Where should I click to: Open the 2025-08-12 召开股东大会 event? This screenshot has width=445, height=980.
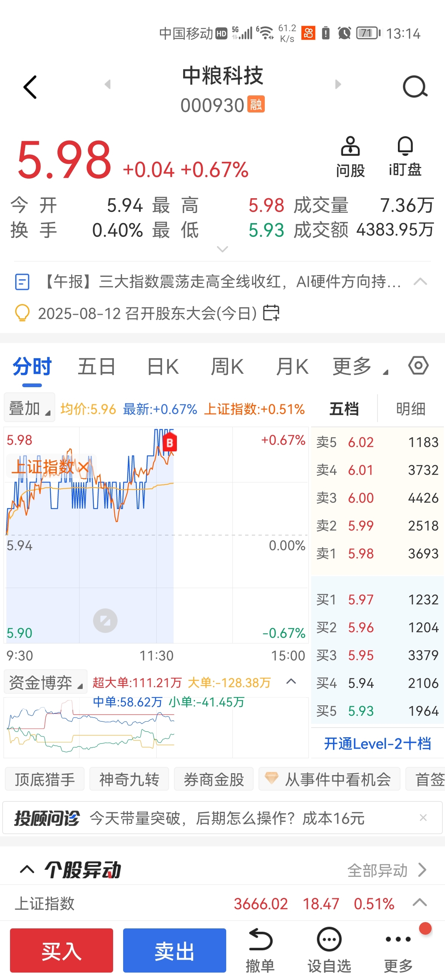[x=148, y=313]
